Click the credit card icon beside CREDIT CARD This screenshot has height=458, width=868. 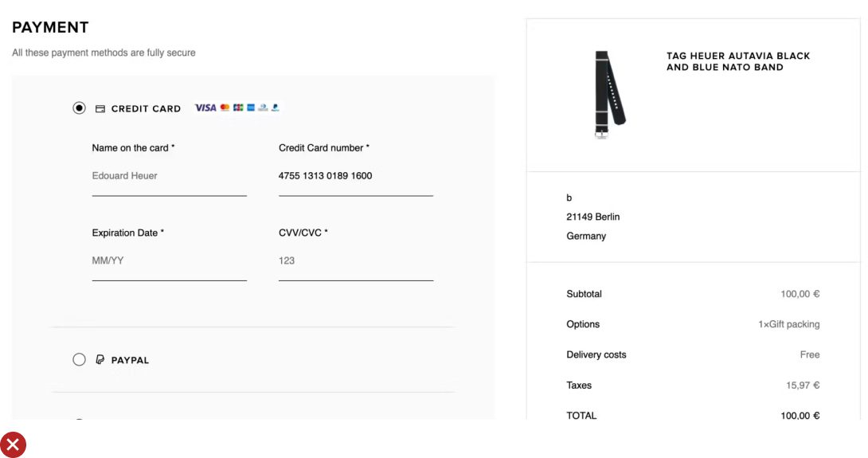(x=100, y=108)
